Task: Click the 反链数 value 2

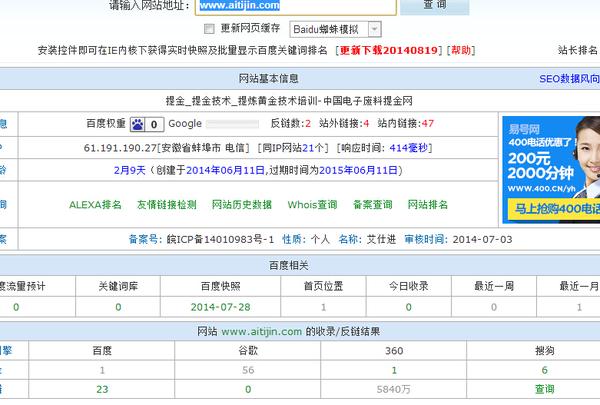Action: [308, 124]
